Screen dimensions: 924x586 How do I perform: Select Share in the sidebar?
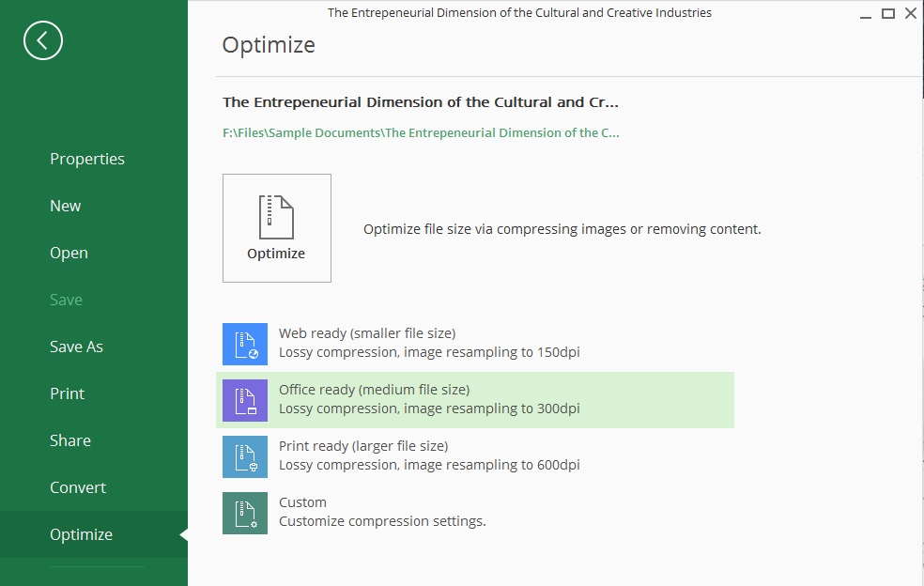pyautogui.click(x=69, y=440)
